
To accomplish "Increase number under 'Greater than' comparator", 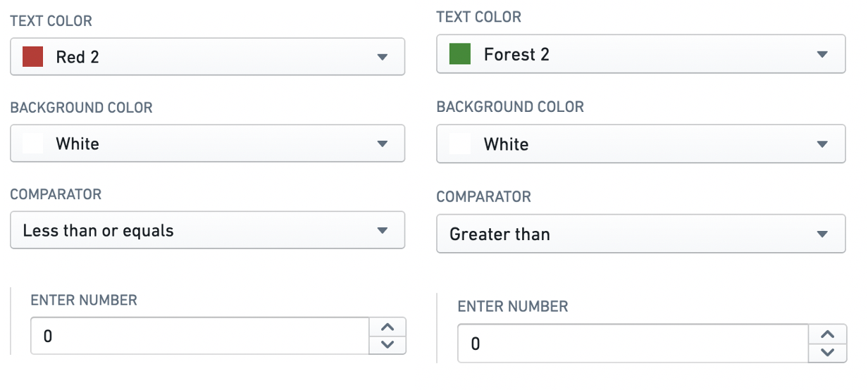I will click(828, 334).
